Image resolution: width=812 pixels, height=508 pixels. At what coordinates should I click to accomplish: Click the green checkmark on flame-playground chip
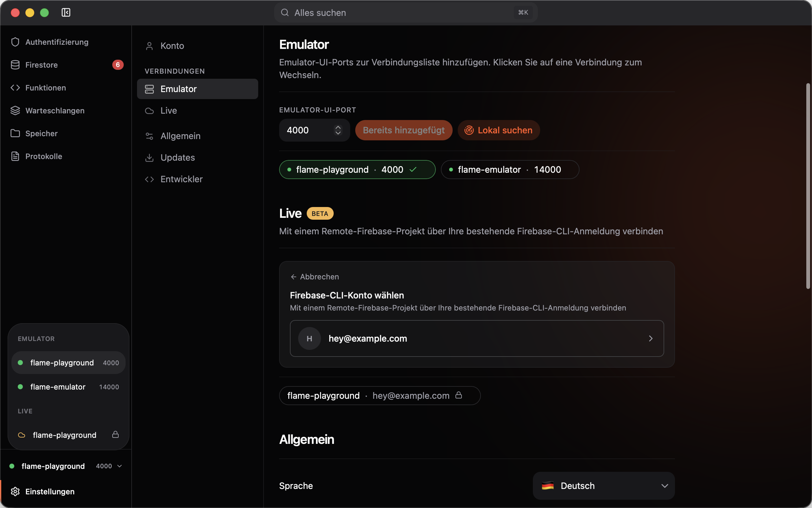tap(413, 169)
